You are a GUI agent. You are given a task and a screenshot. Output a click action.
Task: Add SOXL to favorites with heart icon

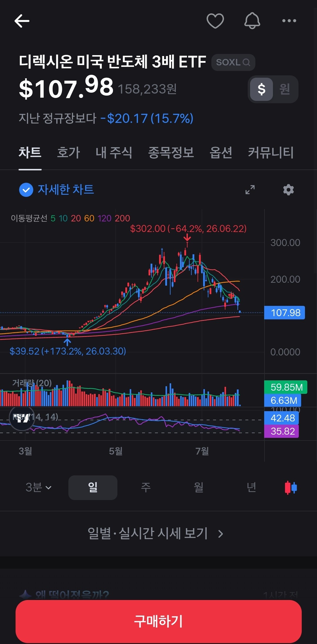pos(215,21)
